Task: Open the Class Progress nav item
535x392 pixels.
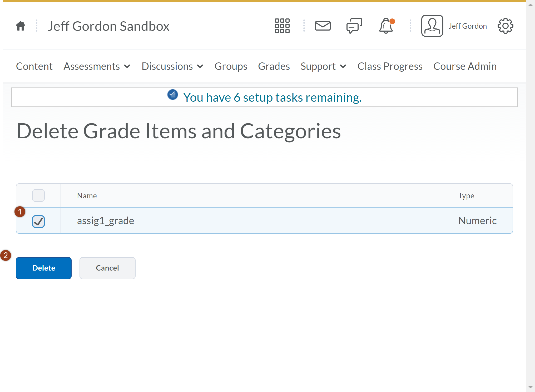Action: pyautogui.click(x=390, y=66)
